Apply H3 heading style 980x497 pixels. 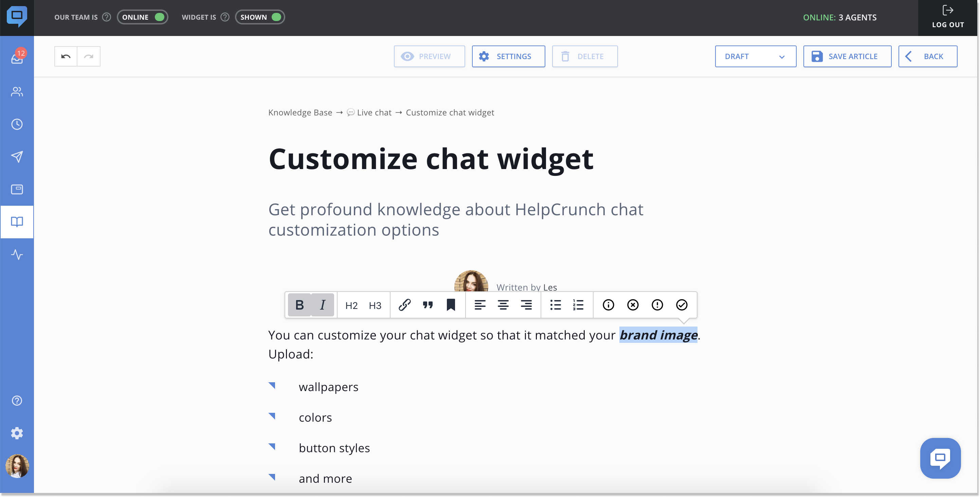click(x=375, y=305)
